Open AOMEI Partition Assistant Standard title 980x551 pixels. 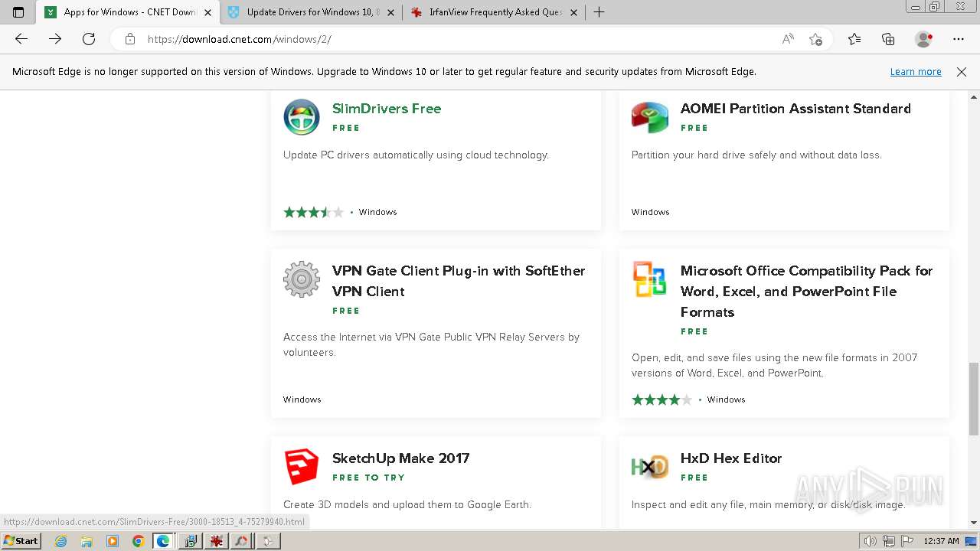(795, 109)
